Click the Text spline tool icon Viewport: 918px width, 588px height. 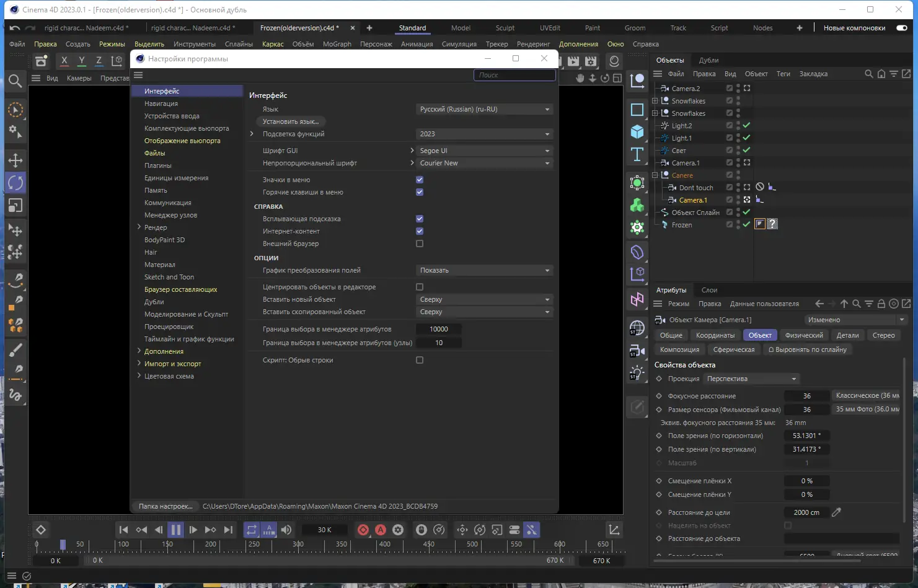pyautogui.click(x=637, y=154)
